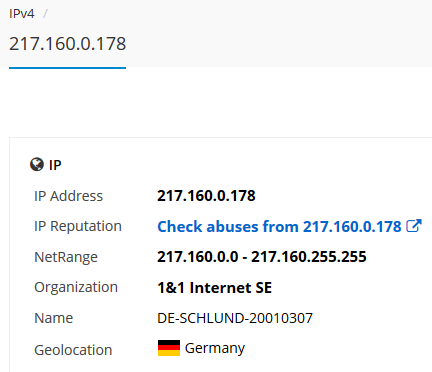Select the 217.160.0.178 page title tab

[x=67, y=44]
